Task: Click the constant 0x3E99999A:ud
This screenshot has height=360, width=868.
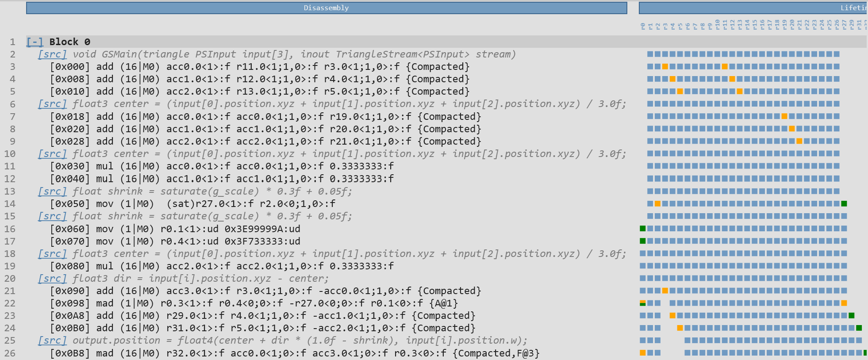Action: [x=262, y=229]
